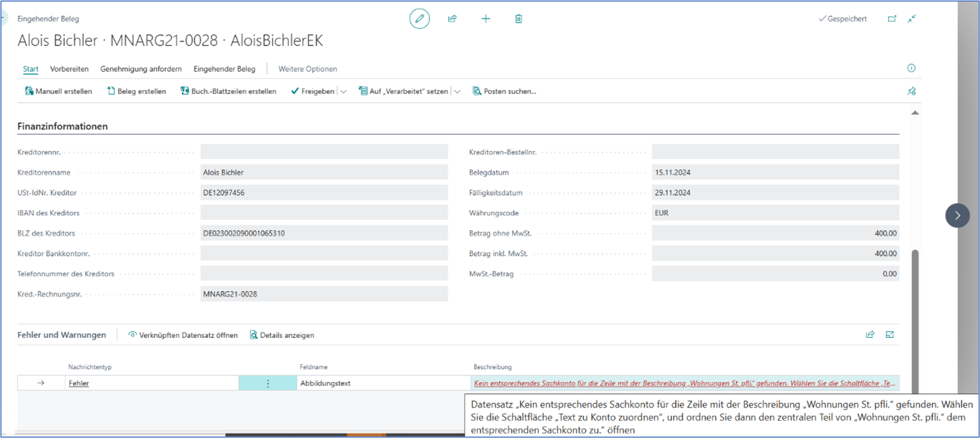Open row options three-dot menu

(x=268, y=383)
